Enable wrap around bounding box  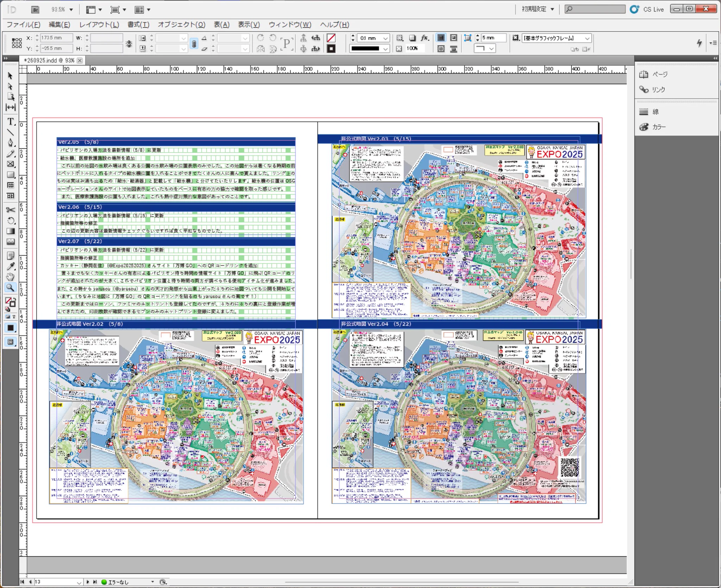454,38
